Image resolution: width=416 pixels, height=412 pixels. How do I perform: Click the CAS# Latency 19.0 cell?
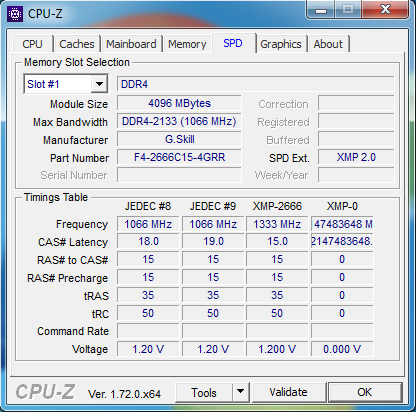(213, 241)
